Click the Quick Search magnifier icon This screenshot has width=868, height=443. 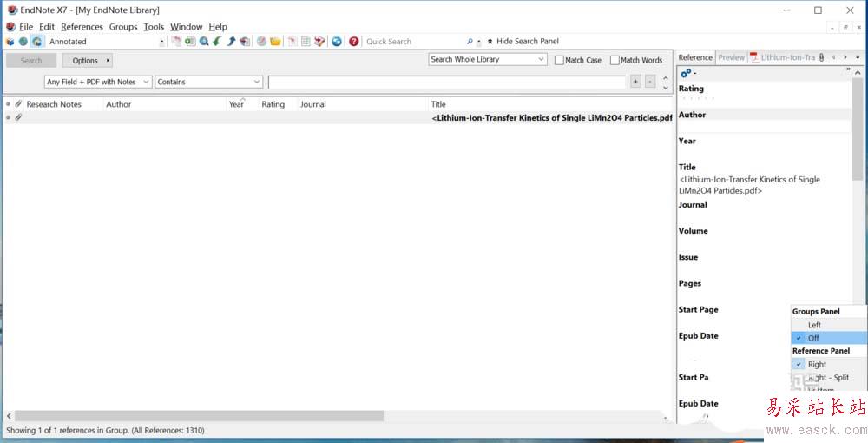[470, 42]
